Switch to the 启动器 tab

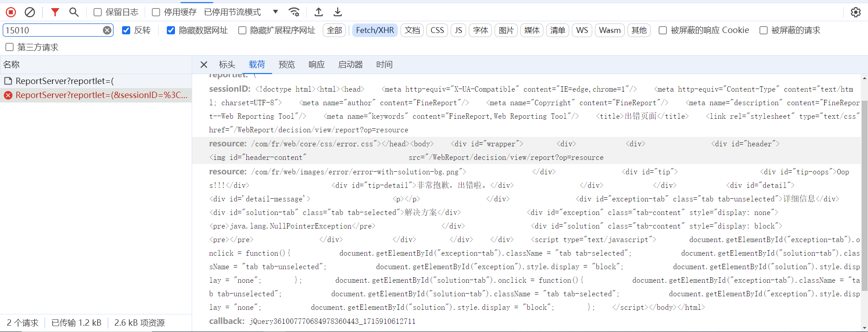coord(350,65)
